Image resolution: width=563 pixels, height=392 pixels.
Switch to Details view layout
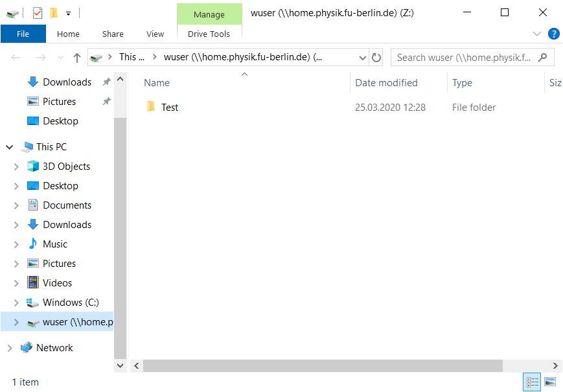532,382
